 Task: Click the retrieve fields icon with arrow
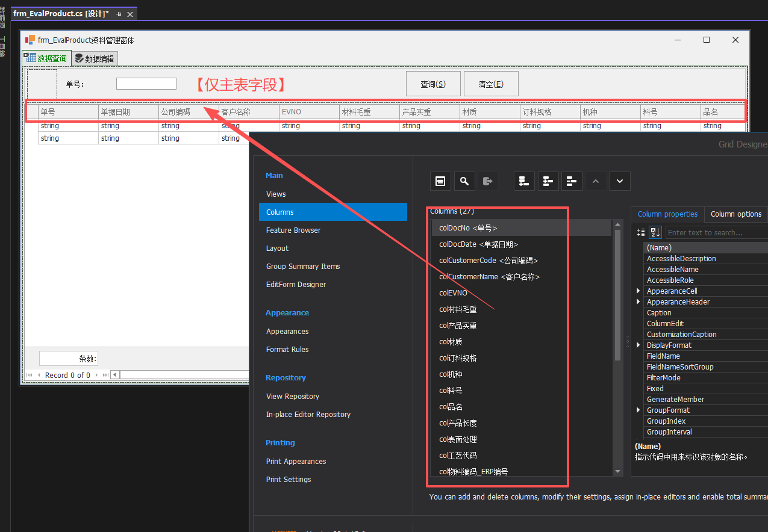[x=489, y=181]
